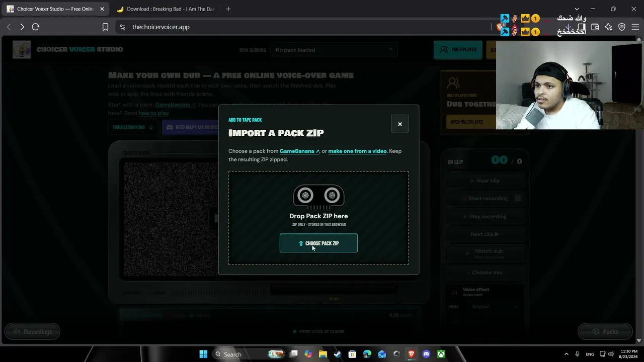
Task: Open the browser main menu
Action: [635, 27]
